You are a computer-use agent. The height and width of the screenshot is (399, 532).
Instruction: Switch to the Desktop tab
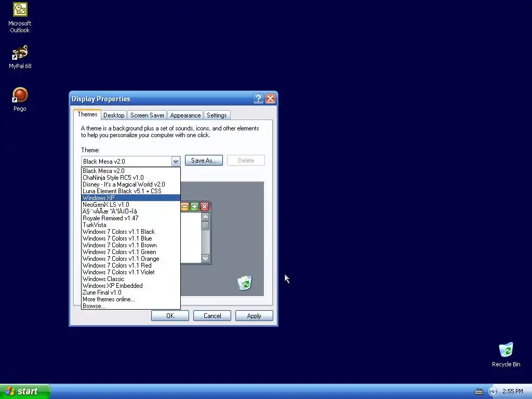coord(114,115)
